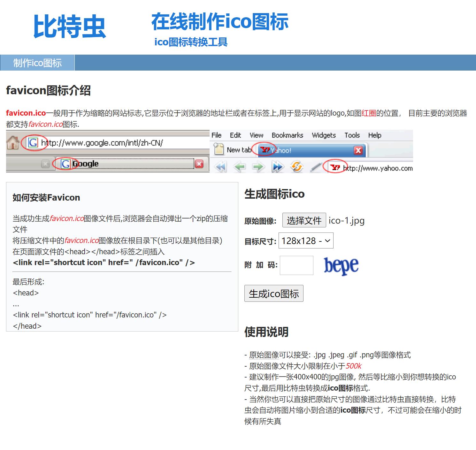This screenshot has width=476, height=450.
Task: Refresh the bepe captcha image
Action: point(341,266)
